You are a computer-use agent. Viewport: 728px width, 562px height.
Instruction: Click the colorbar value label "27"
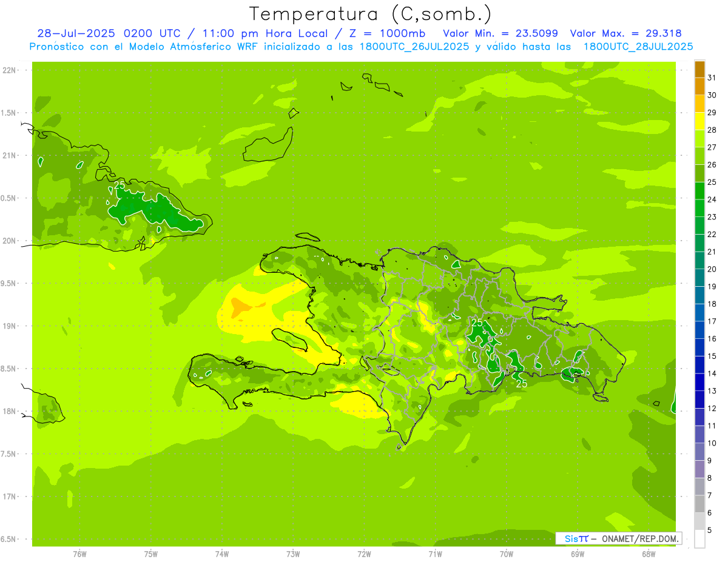point(712,147)
